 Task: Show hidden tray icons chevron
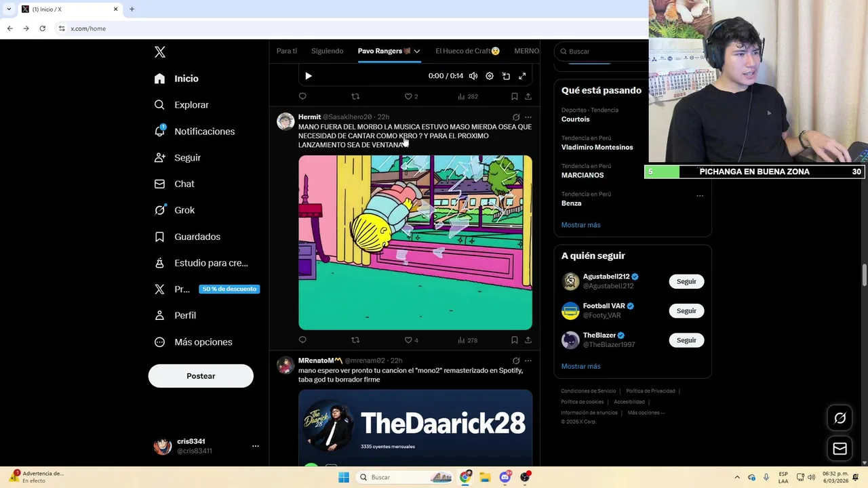click(737, 477)
